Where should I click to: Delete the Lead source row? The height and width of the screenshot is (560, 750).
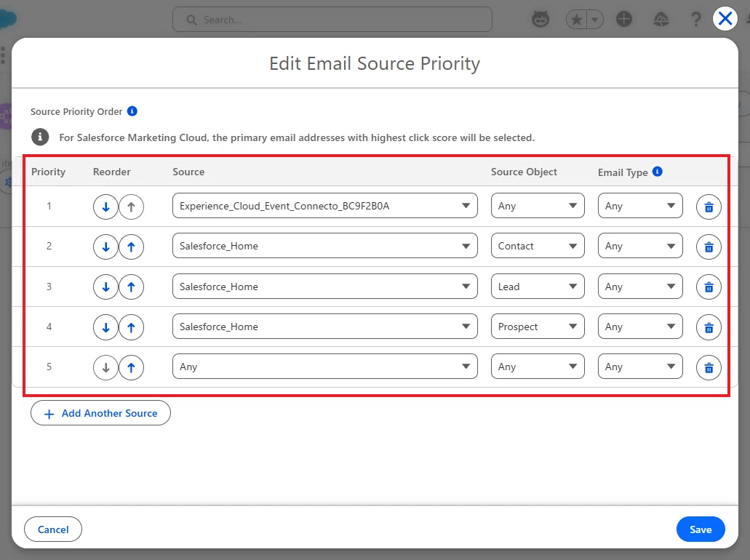709,287
